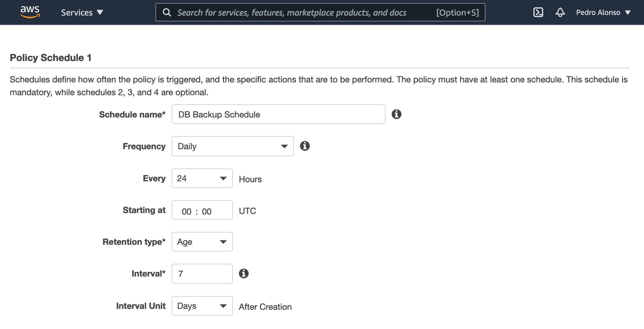The height and width of the screenshot is (329, 644).
Task: Show info tooltip beside Interval field
Action: (x=243, y=273)
